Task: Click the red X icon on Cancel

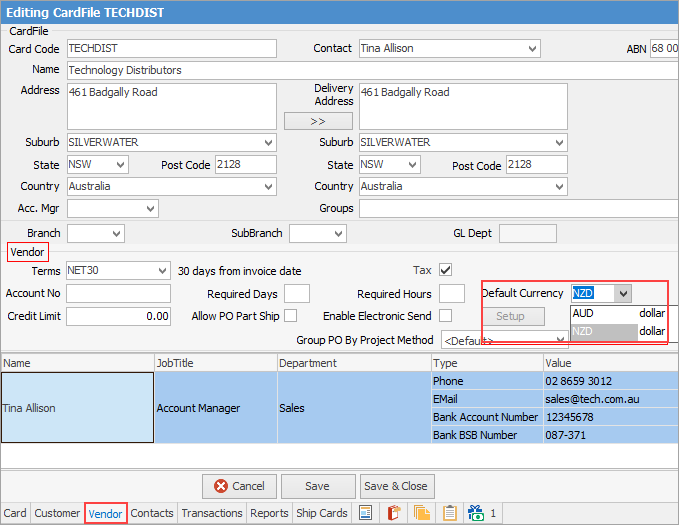Action: pos(220,486)
